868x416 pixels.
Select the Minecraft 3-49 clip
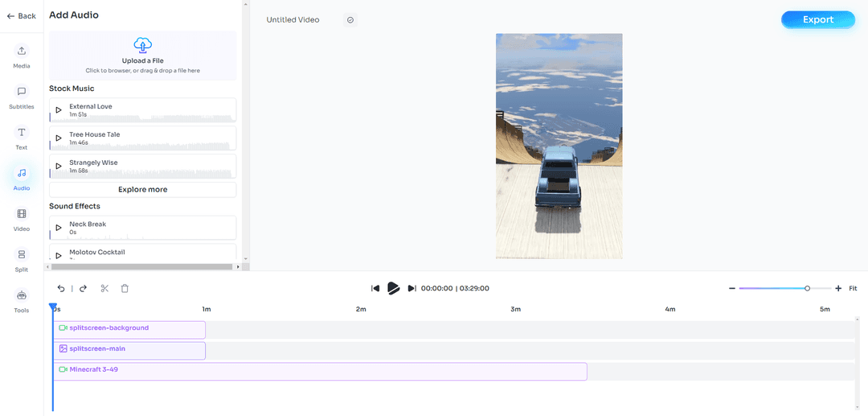[x=320, y=371]
